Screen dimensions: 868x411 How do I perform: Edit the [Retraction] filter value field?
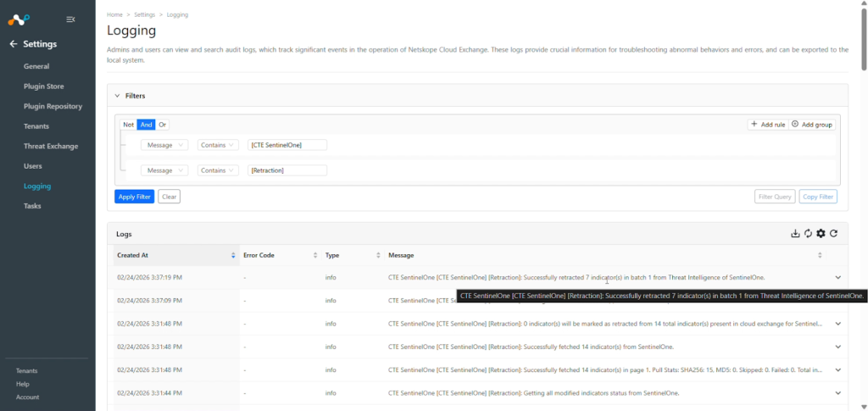(x=287, y=170)
